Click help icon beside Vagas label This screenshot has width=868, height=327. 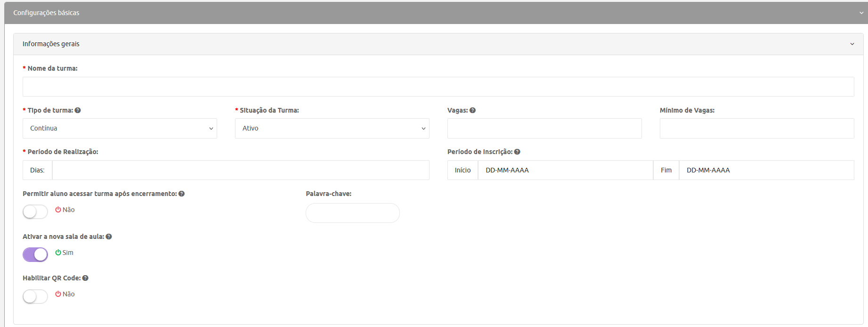[x=472, y=110]
